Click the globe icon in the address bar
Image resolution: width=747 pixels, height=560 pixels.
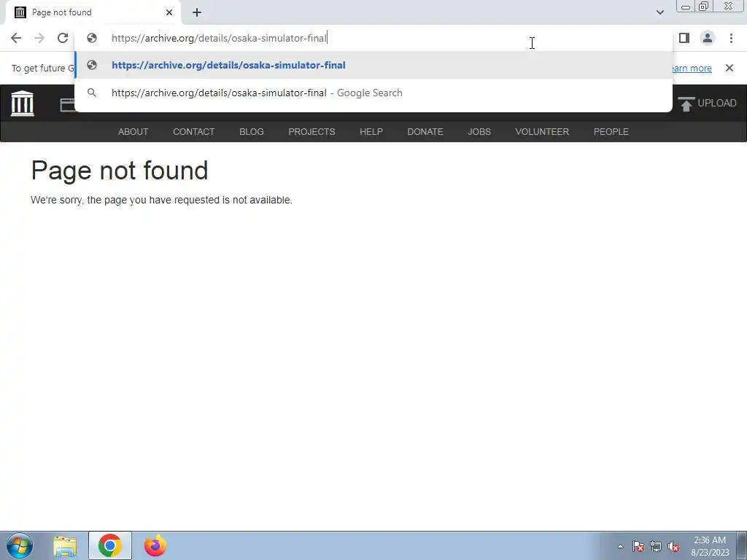tap(92, 38)
